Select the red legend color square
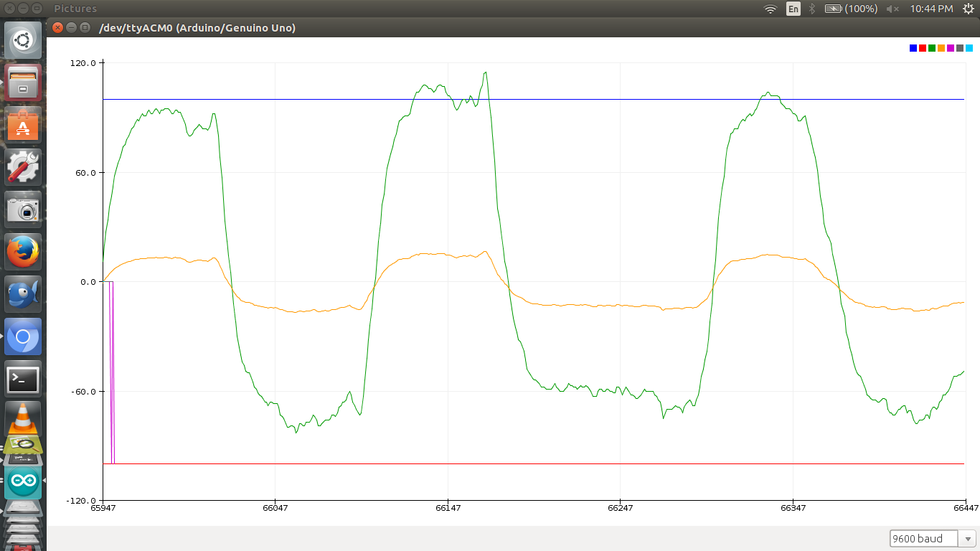This screenshot has height=551, width=980. (923, 48)
